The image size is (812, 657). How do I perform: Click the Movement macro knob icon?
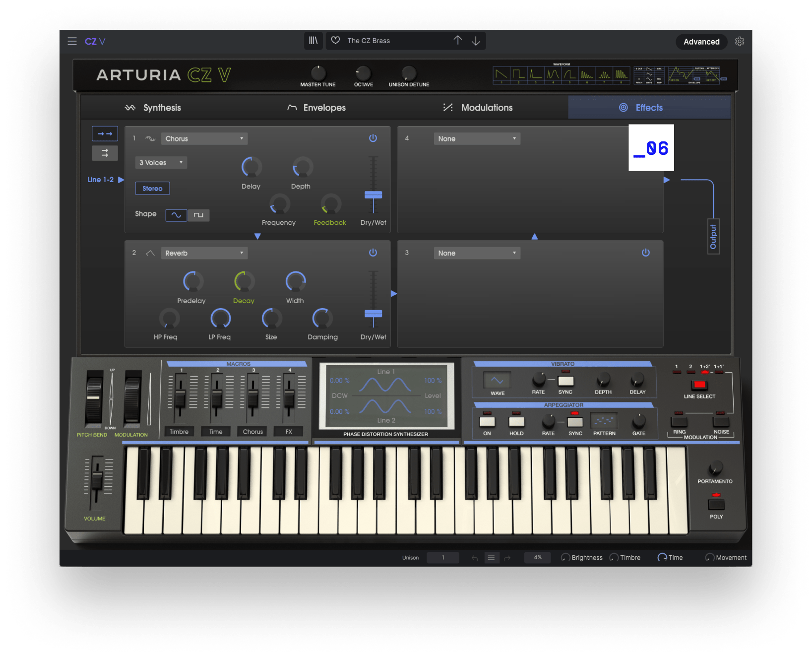click(710, 558)
